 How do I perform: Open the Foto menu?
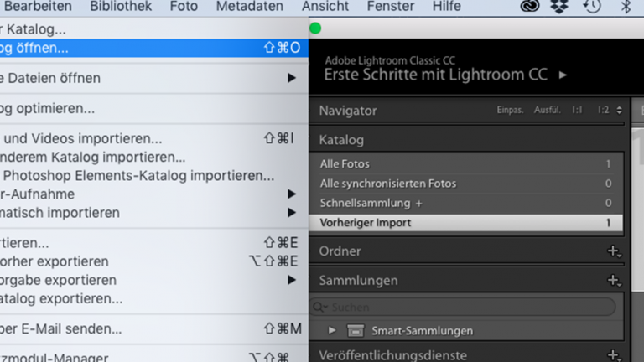184,6
